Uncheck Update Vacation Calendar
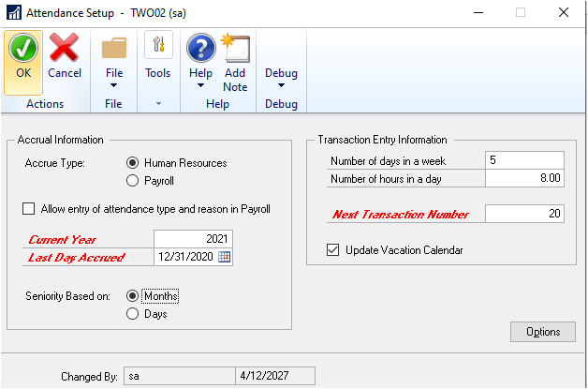The width and height of the screenshot is (588, 389). point(332,250)
